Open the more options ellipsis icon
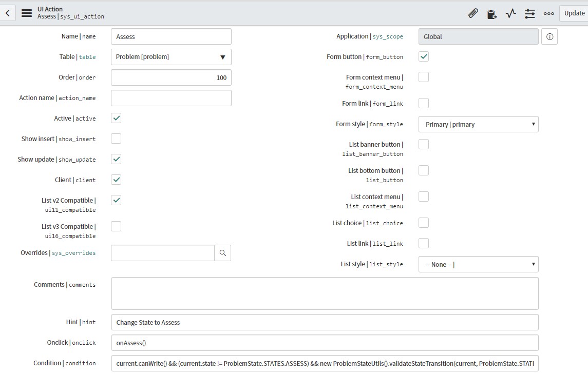Image resolution: width=588 pixels, height=374 pixels. click(x=548, y=13)
